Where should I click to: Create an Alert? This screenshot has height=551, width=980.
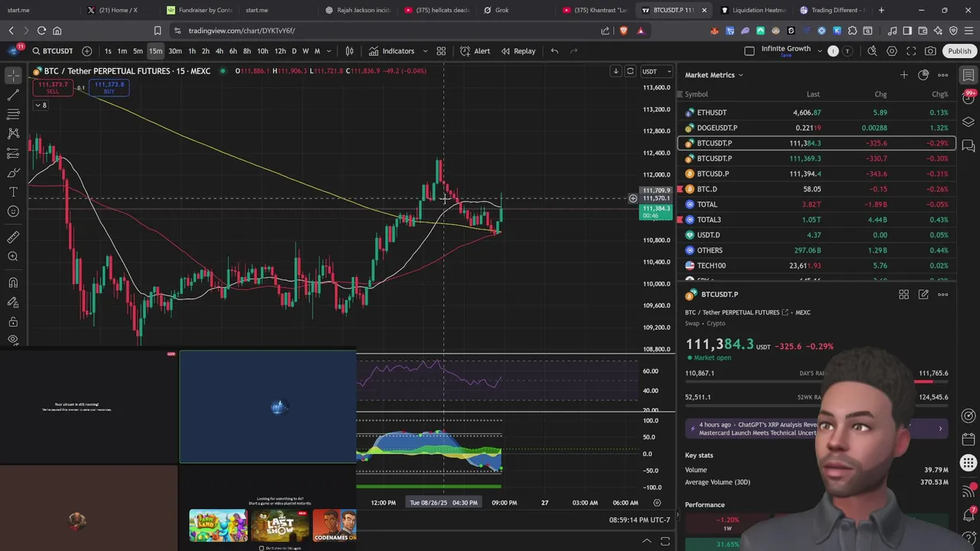475,51
